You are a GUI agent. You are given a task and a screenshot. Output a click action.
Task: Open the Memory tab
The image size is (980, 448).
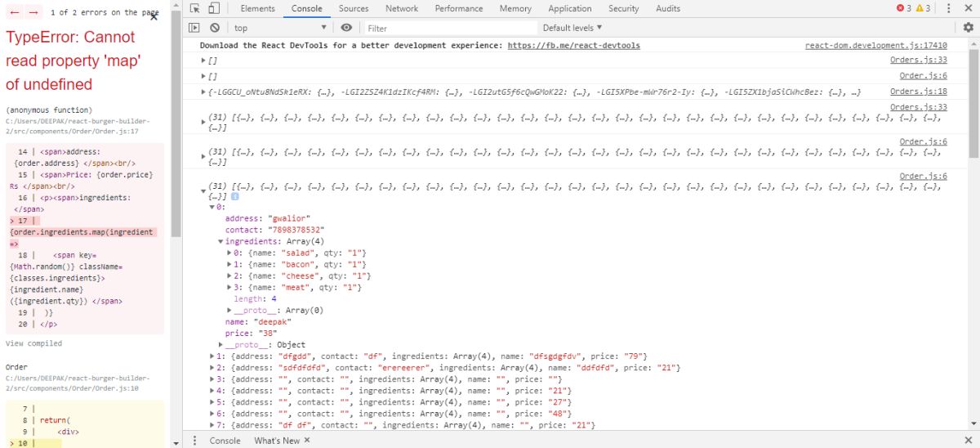515,8
